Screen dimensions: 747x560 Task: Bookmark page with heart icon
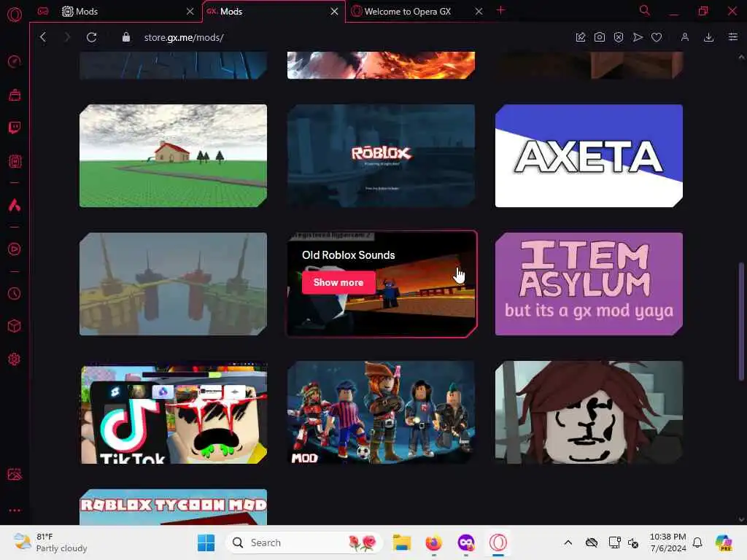[x=657, y=37]
